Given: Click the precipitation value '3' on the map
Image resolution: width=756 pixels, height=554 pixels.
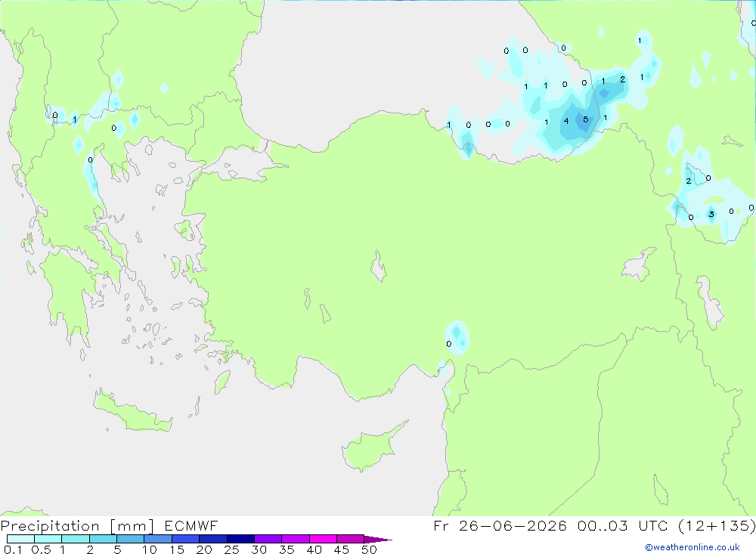Looking at the screenshot, I should pos(711,214).
